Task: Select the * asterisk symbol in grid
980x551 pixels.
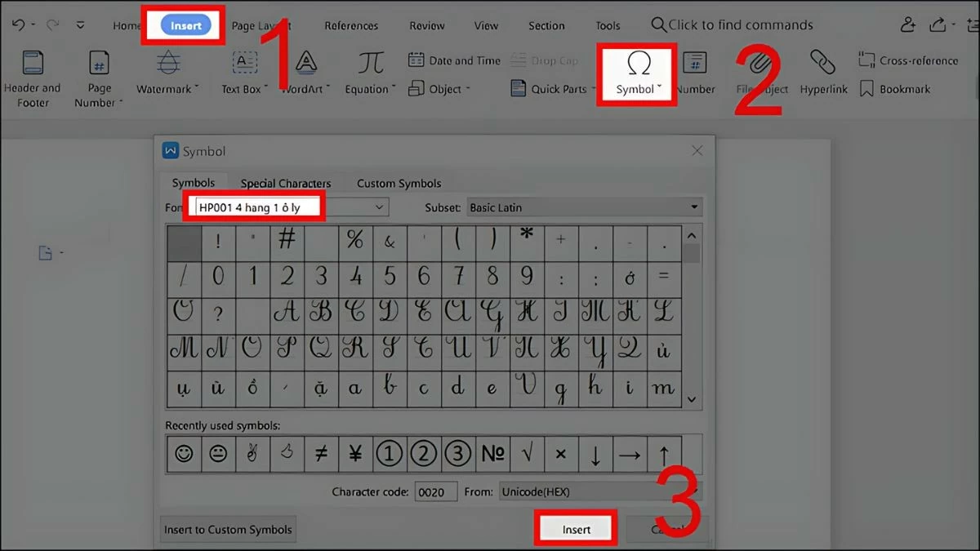Action: click(x=527, y=242)
